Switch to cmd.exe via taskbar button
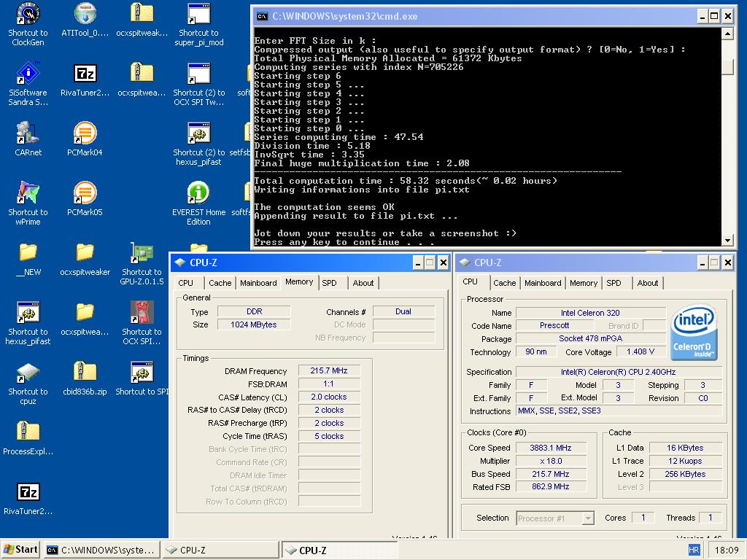 coord(101,550)
